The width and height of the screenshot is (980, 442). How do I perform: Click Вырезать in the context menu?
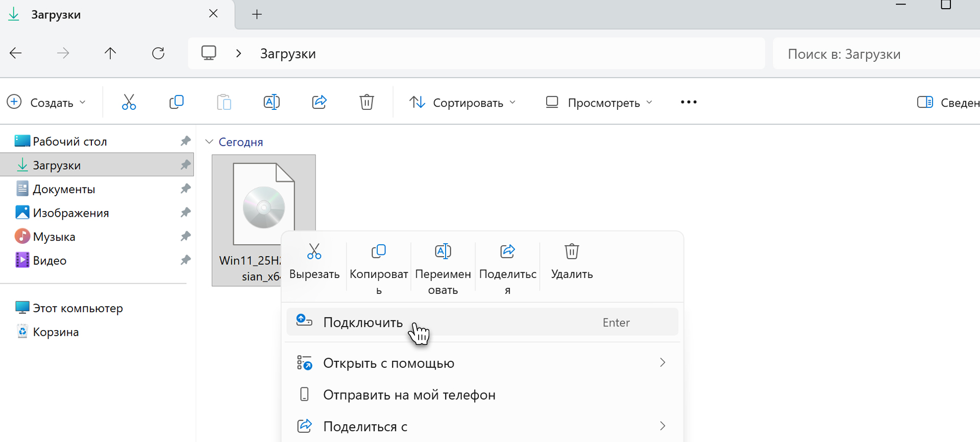pyautogui.click(x=314, y=262)
